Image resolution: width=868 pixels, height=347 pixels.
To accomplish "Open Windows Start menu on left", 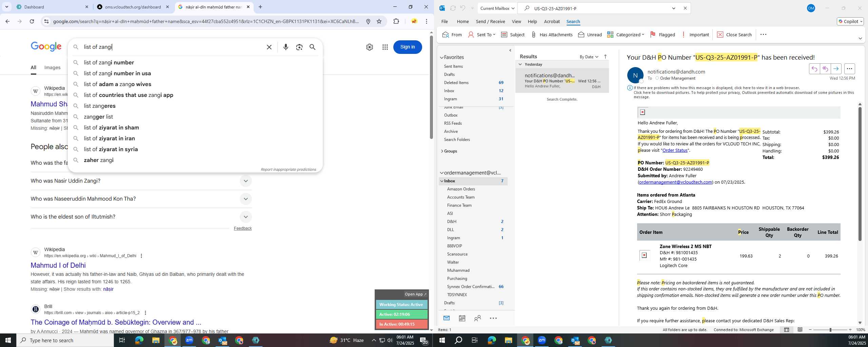I will point(8,340).
